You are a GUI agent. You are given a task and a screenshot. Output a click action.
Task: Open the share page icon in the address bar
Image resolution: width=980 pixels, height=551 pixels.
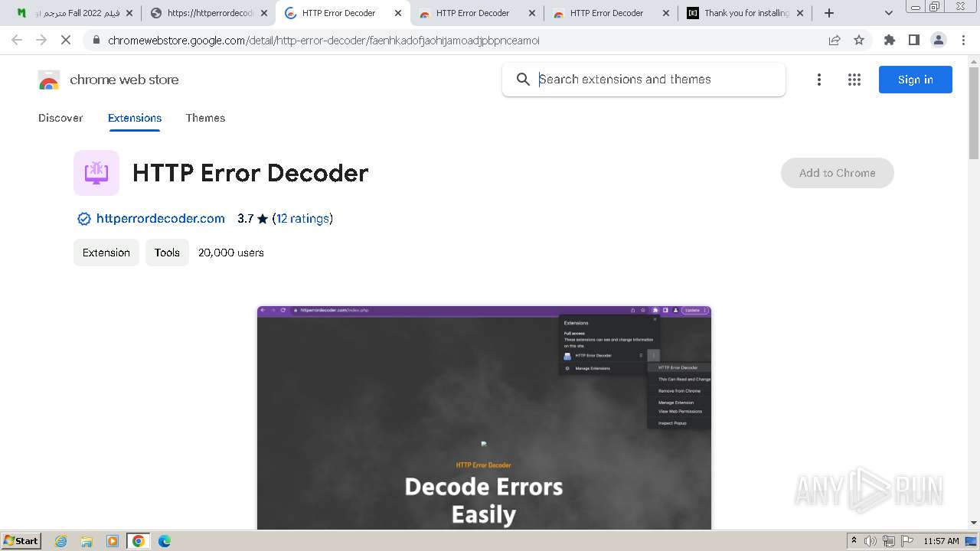(835, 40)
